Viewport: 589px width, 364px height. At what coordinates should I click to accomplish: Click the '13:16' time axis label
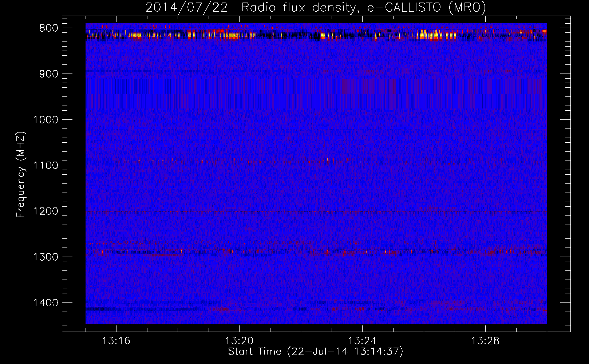(x=116, y=341)
